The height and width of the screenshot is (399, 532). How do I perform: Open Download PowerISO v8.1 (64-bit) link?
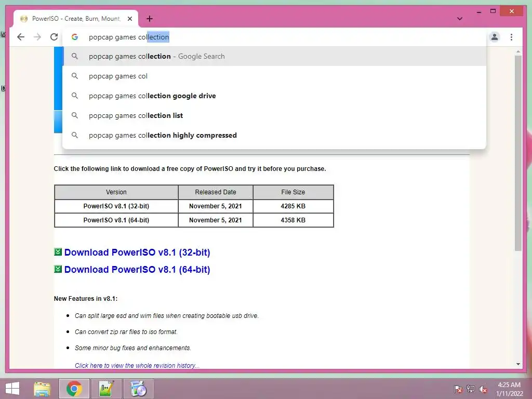click(x=137, y=270)
